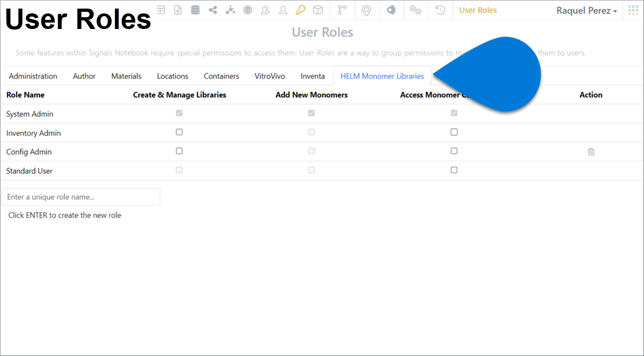
Task: Open the multiple users icon
Action: pyautogui.click(x=265, y=10)
